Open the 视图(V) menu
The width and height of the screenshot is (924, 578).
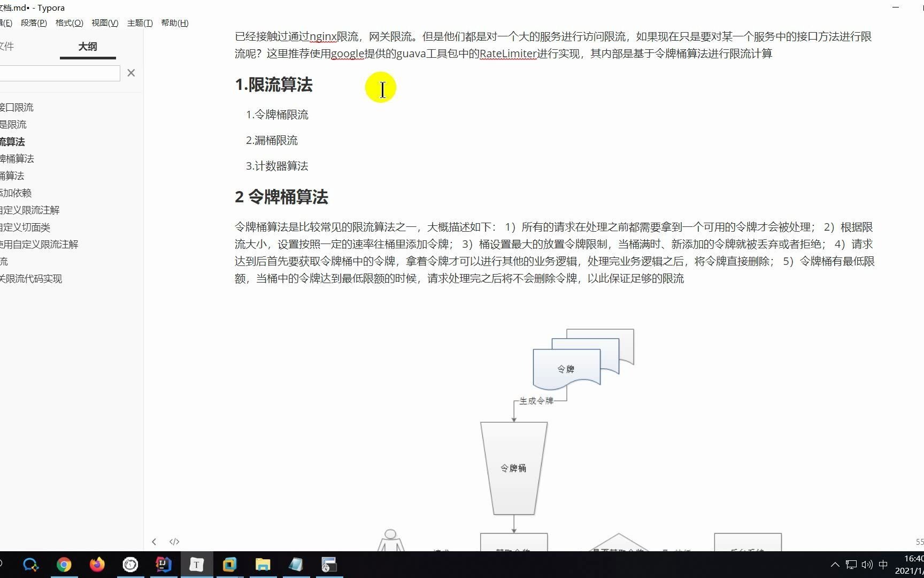pos(105,23)
